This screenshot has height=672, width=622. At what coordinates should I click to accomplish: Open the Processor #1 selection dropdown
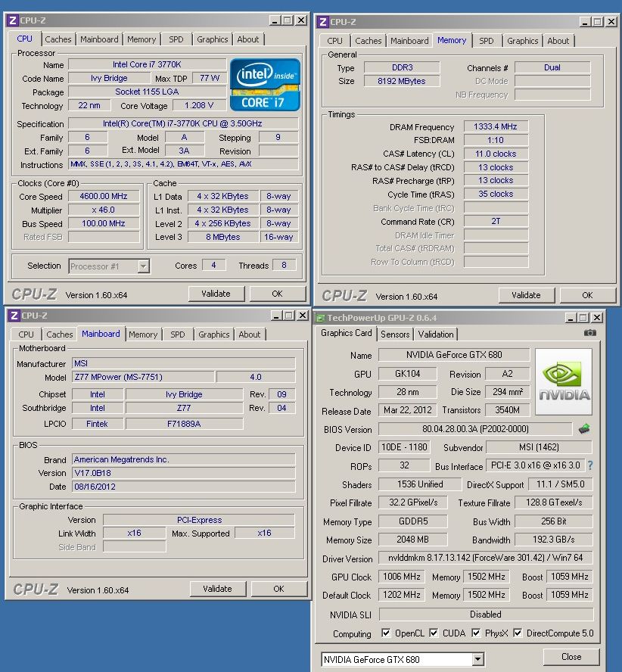pyautogui.click(x=144, y=266)
